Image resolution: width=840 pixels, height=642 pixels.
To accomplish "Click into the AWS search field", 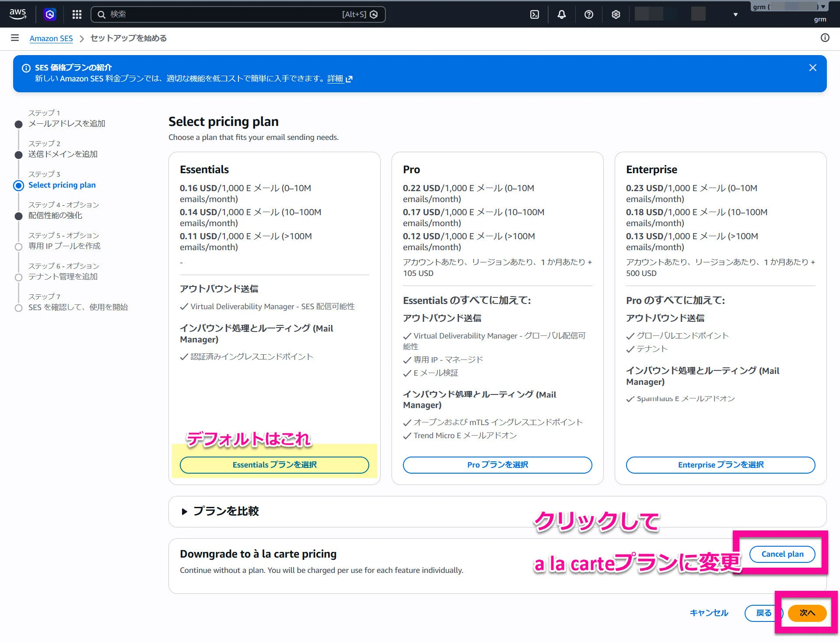I will (x=238, y=14).
